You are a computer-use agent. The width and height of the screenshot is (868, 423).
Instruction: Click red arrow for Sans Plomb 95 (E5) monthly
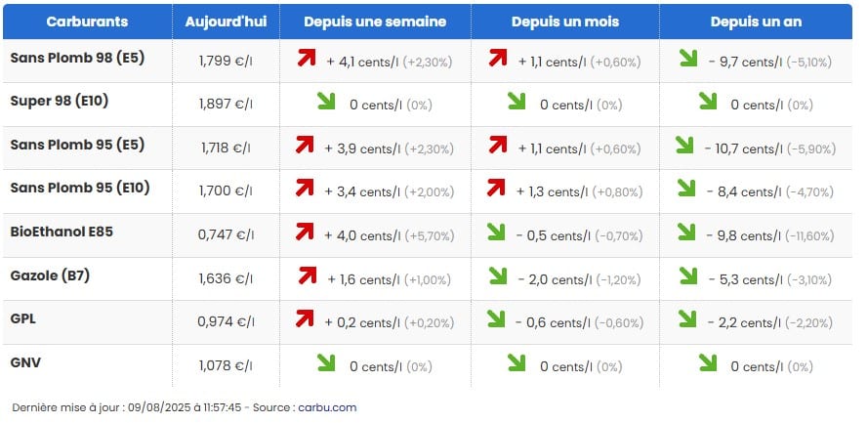pyautogui.click(x=498, y=146)
